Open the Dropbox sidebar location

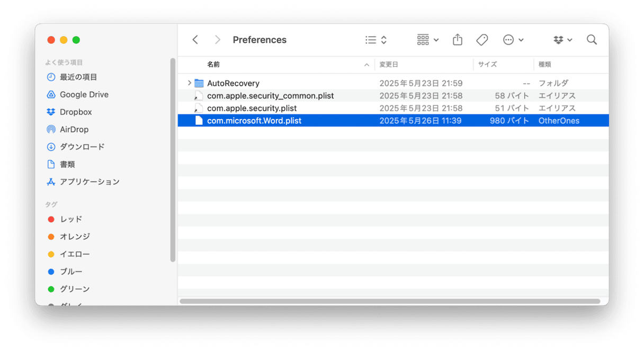pos(75,112)
